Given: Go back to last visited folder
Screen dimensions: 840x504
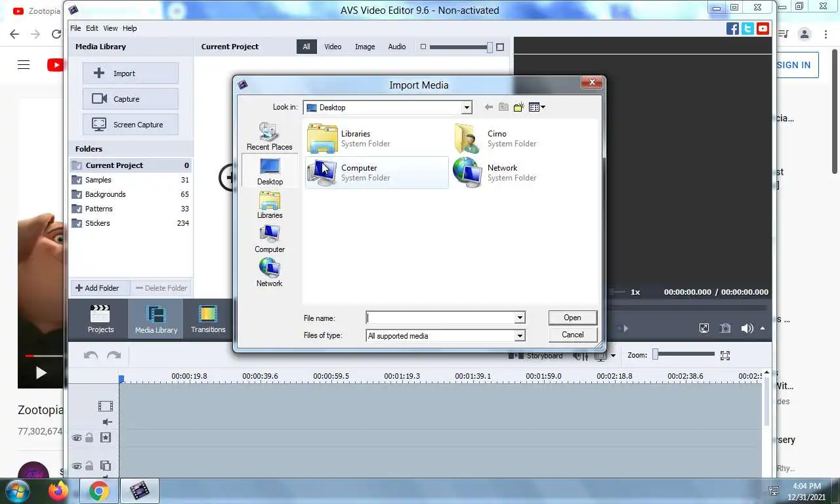Looking at the screenshot, I should [488, 107].
